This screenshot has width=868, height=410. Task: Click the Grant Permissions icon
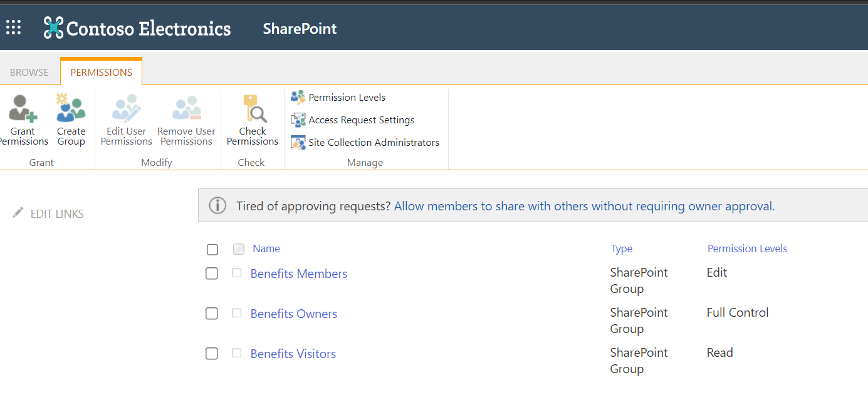tap(23, 108)
